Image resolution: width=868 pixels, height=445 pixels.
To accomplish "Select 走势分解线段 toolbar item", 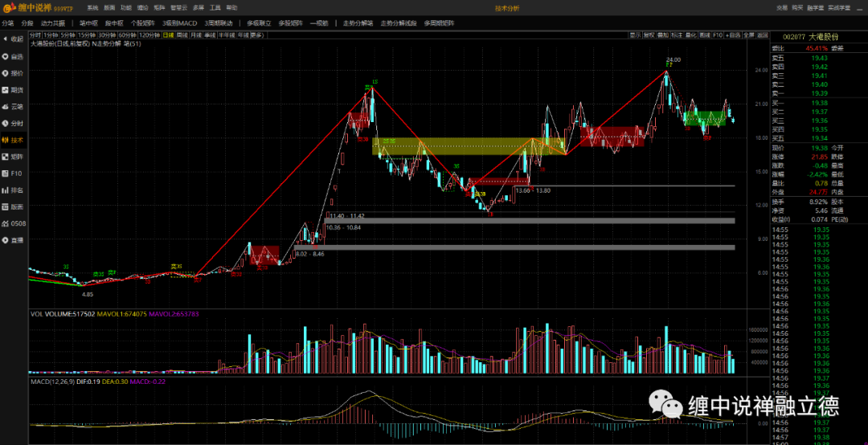I will click(x=399, y=23).
